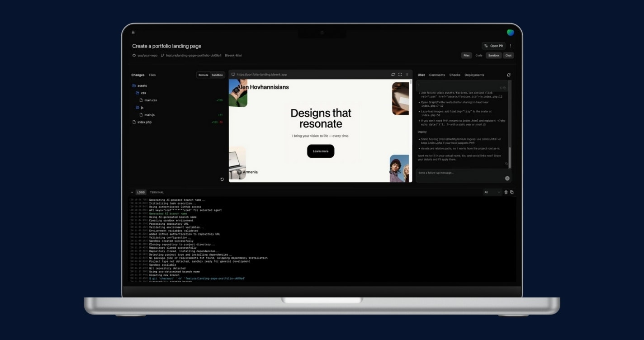This screenshot has height=340, width=644.
Task: Collapse the css folder
Action: coord(141,93)
